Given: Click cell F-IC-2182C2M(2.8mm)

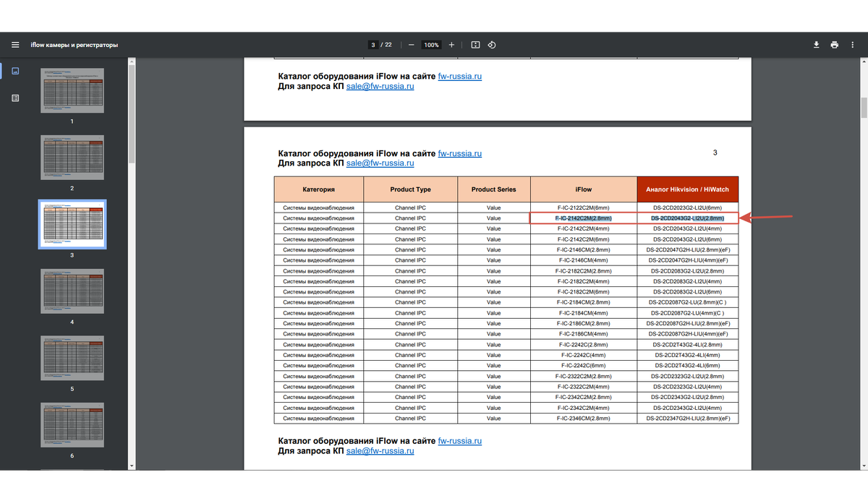Looking at the screenshot, I should click(584, 270).
